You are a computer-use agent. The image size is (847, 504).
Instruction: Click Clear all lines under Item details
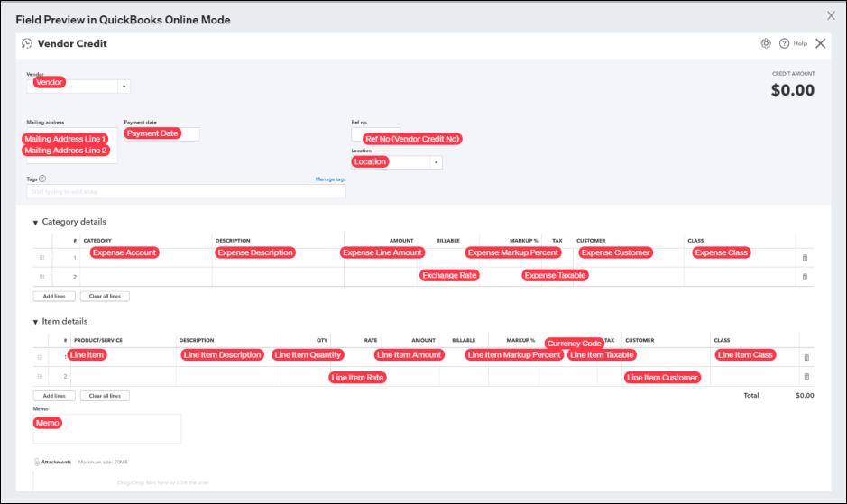click(x=105, y=396)
